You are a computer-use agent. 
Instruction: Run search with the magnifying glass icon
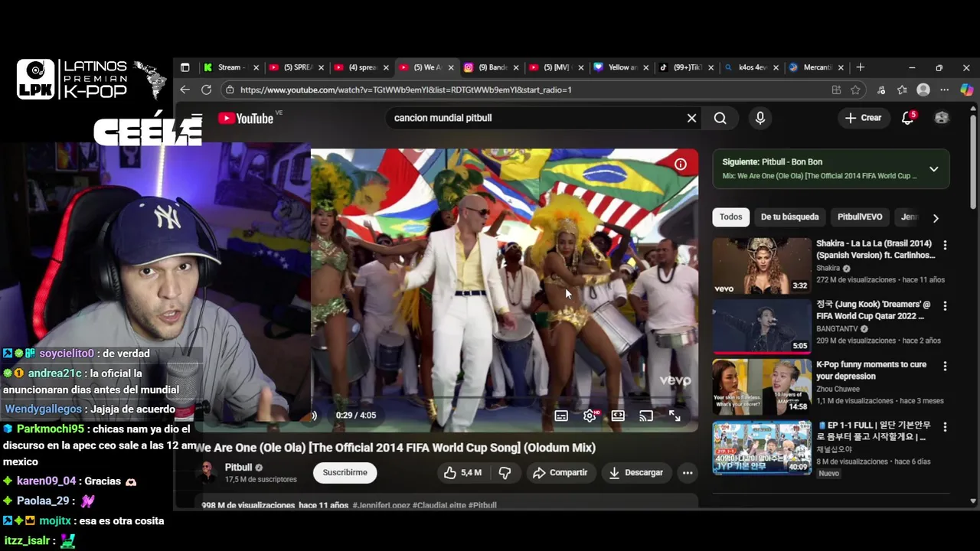point(720,118)
